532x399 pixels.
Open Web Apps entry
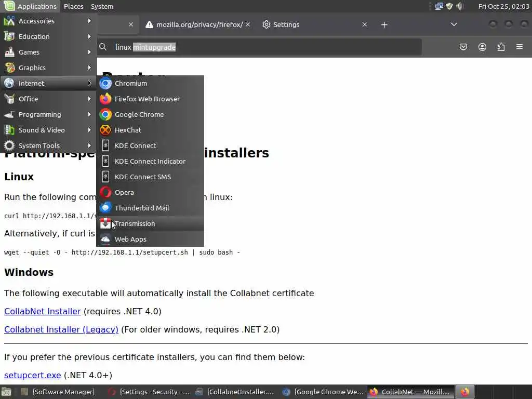[150, 239]
